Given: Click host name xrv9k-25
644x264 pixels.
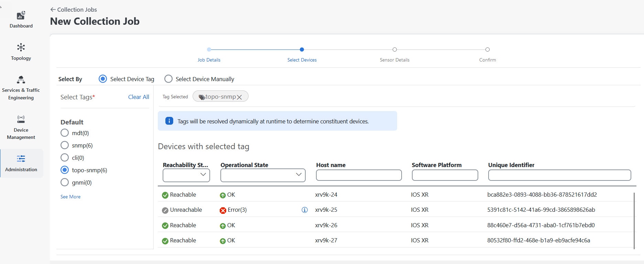Looking at the screenshot, I should pyautogui.click(x=326, y=210).
